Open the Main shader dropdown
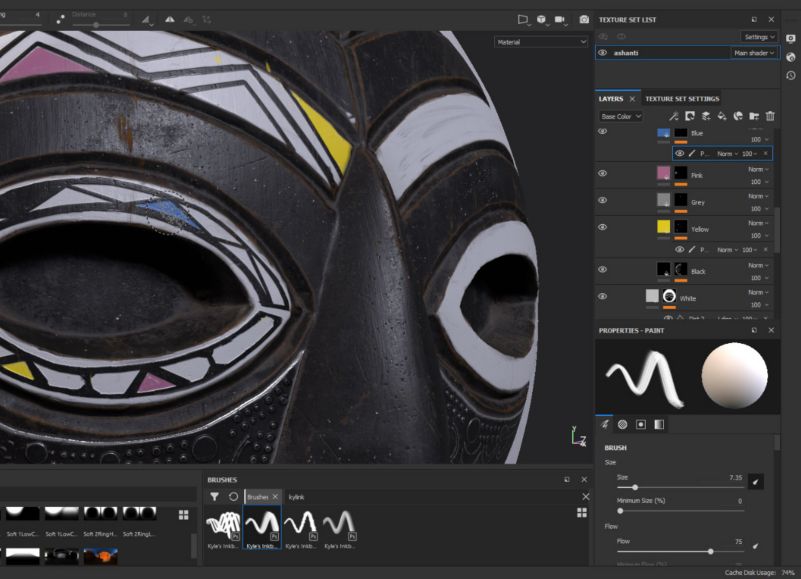Screen dimensions: 801x579 click(x=754, y=53)
